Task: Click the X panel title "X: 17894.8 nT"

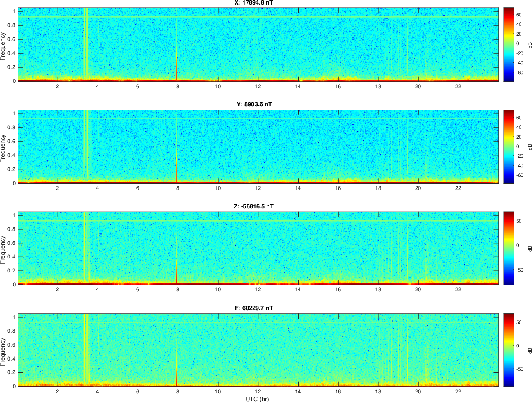Action: 254,3
